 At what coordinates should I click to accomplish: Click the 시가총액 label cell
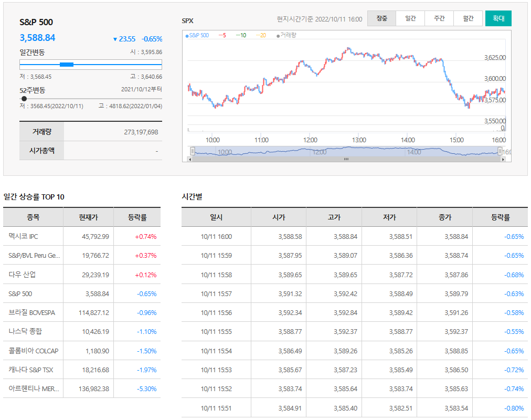41,150
